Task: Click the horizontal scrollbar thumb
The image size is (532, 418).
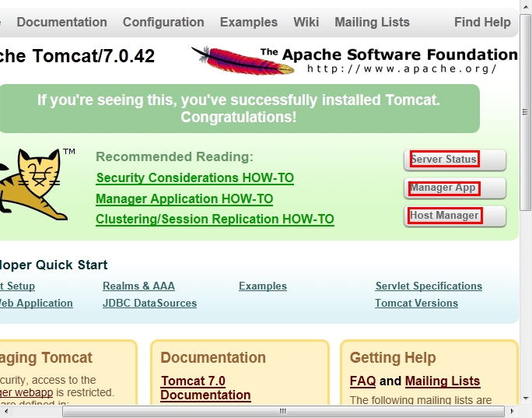Action: pos(283,411)
